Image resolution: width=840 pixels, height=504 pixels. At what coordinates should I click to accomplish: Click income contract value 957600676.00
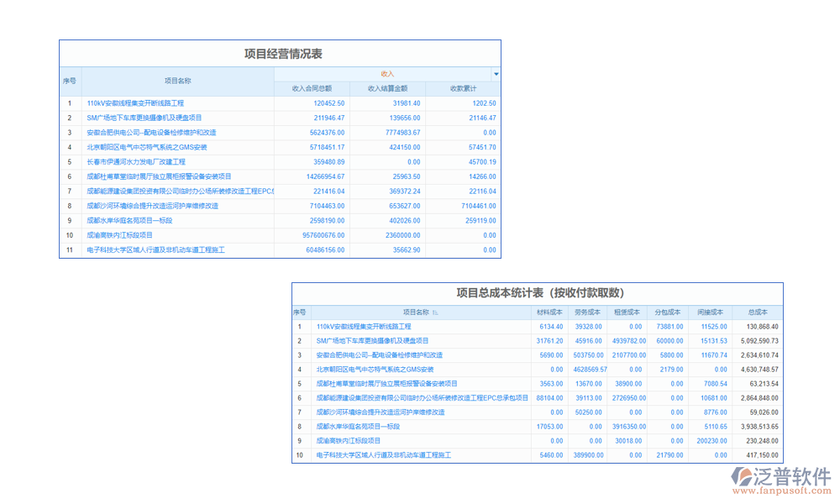point(323,235)
